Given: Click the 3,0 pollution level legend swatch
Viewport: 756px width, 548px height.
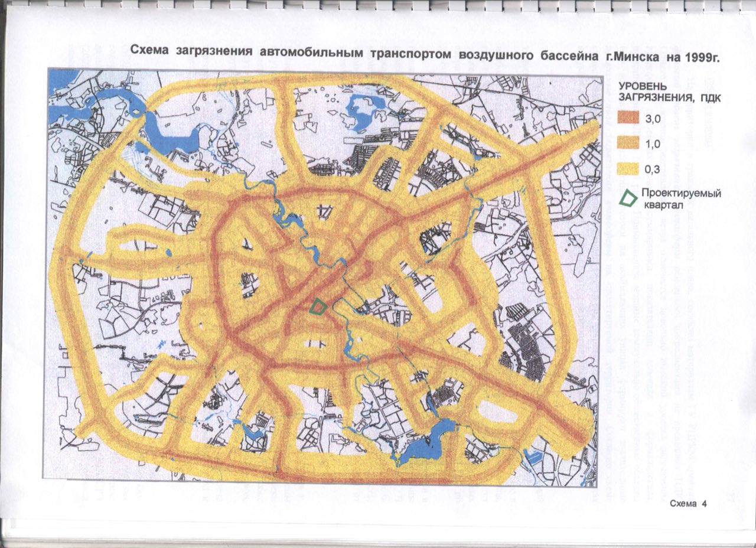Looking at the screenshot, I should click(628, 118).
